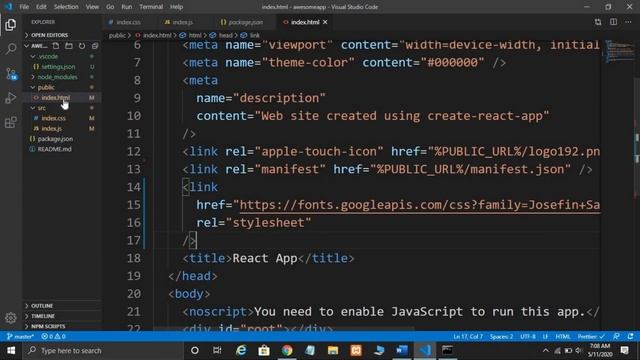This screenshot has width=640, height=360.
Task: Click Prettier status in status bar
Action: [591, 337]
